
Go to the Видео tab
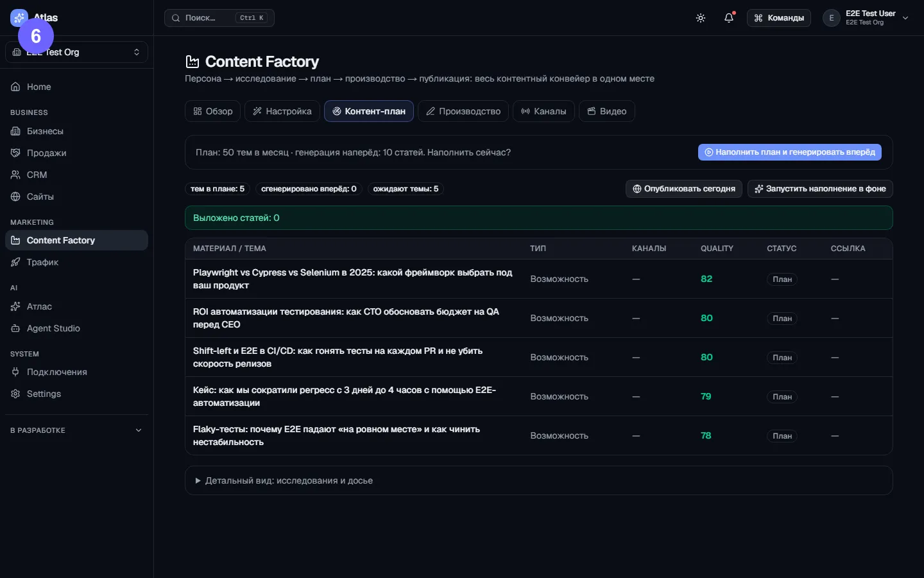pos(607,111)
